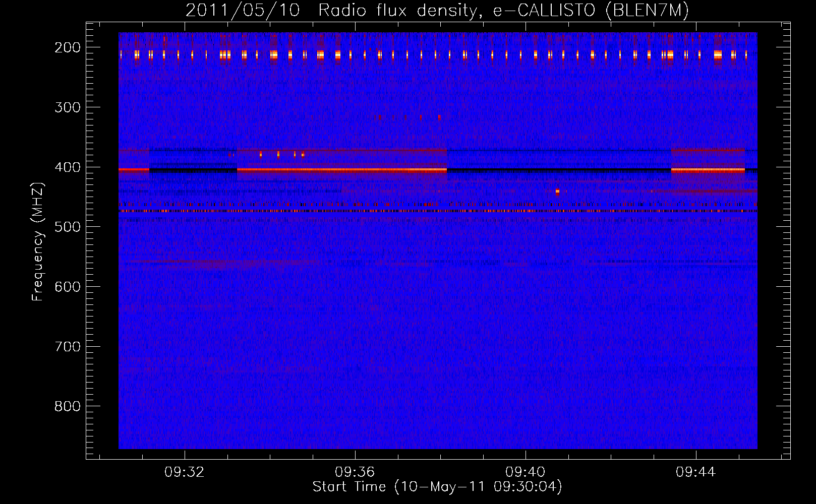Click the 400 frequency tick label

point(68,167)
